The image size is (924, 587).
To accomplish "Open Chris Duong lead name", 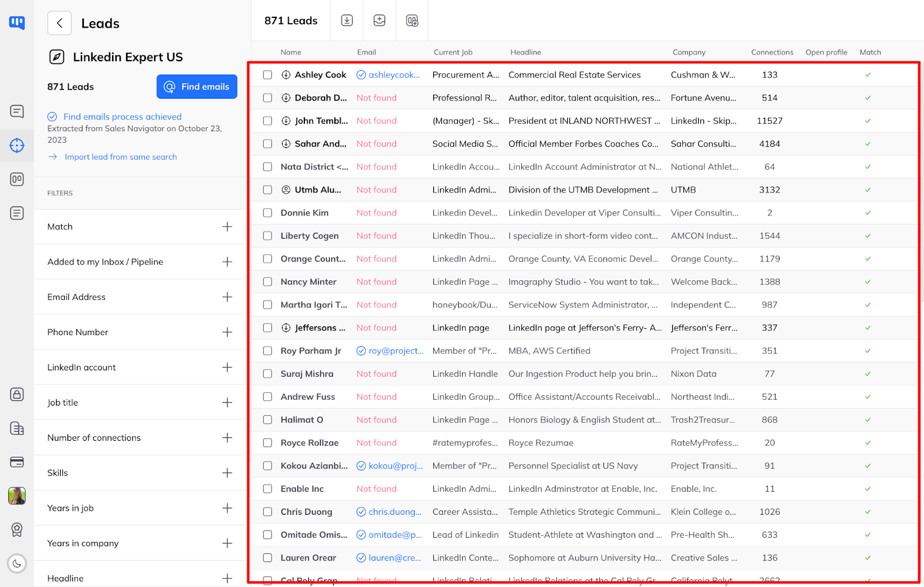I will [306, 512].
